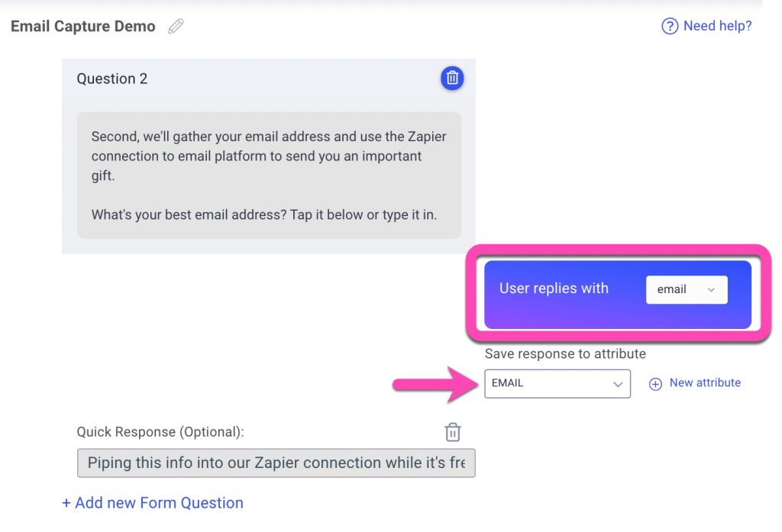This screenshot has width=782, height=532.
Task: Open the 'User replies with' email dropdown
Action: (687, 290)
